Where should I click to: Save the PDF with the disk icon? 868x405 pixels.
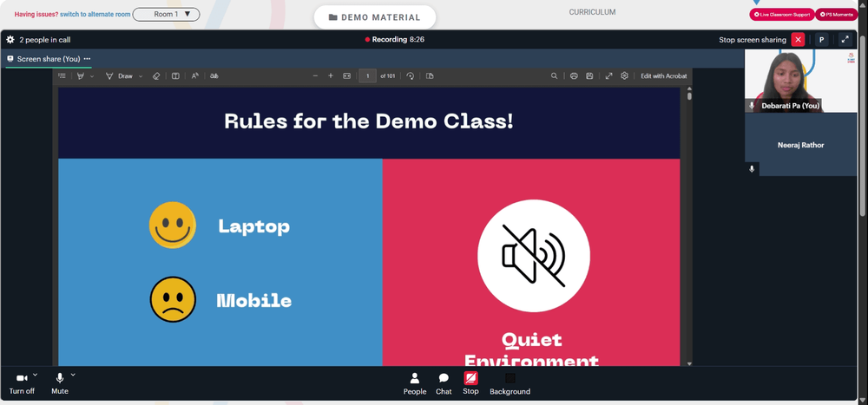click(x=589, y=75)
